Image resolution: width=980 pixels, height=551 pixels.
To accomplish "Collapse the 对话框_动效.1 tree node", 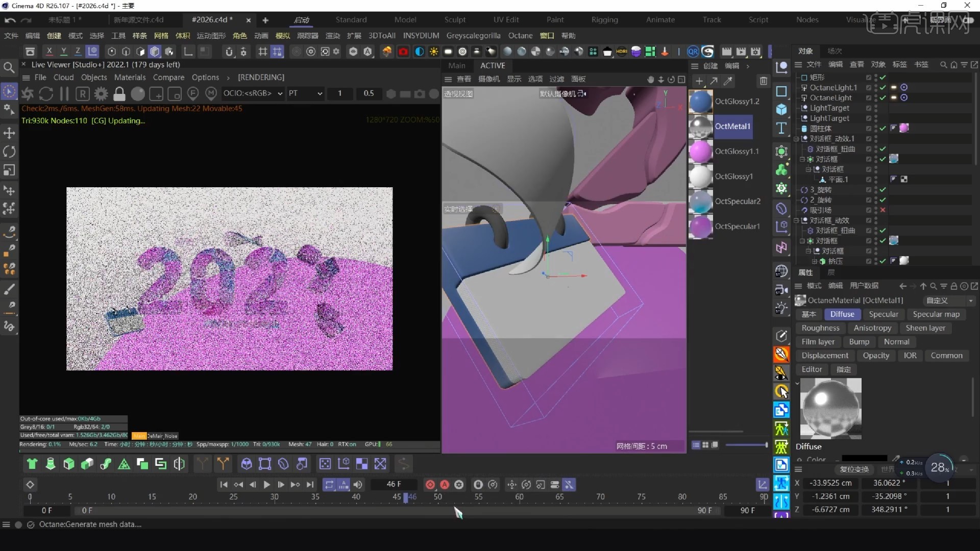I will [796, 139].
